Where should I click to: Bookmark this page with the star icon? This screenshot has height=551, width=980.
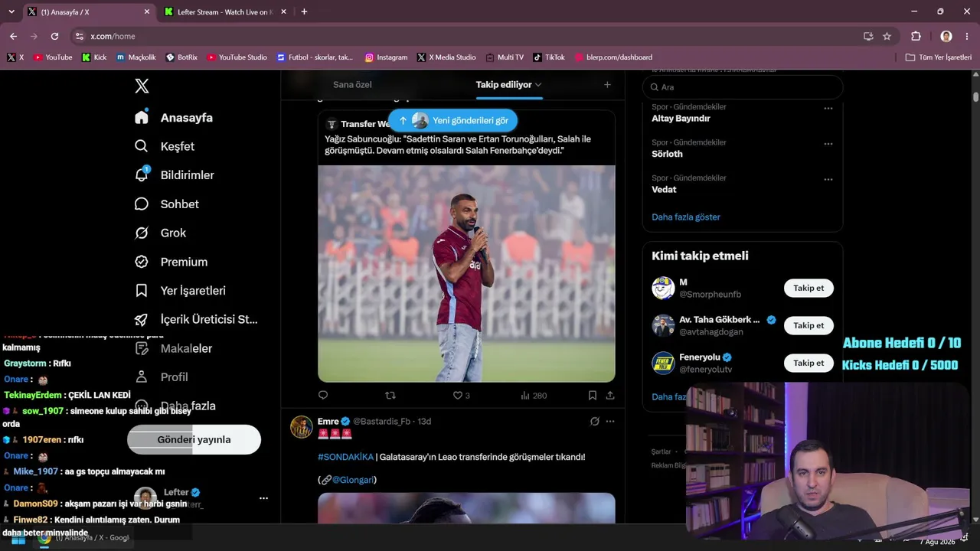(x=887, y=36)
